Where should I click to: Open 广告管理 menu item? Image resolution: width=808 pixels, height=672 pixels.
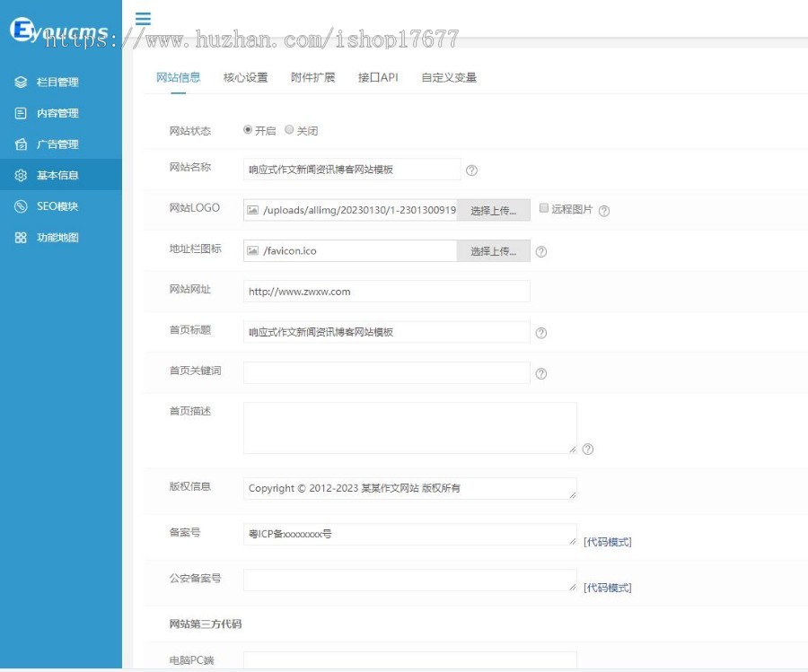[x=61, y=144]
